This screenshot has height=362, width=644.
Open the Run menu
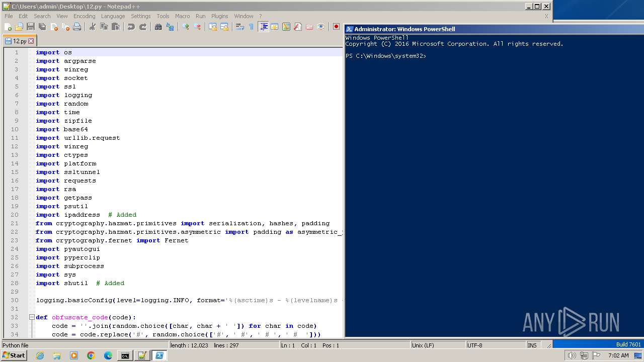pos(201,16)
